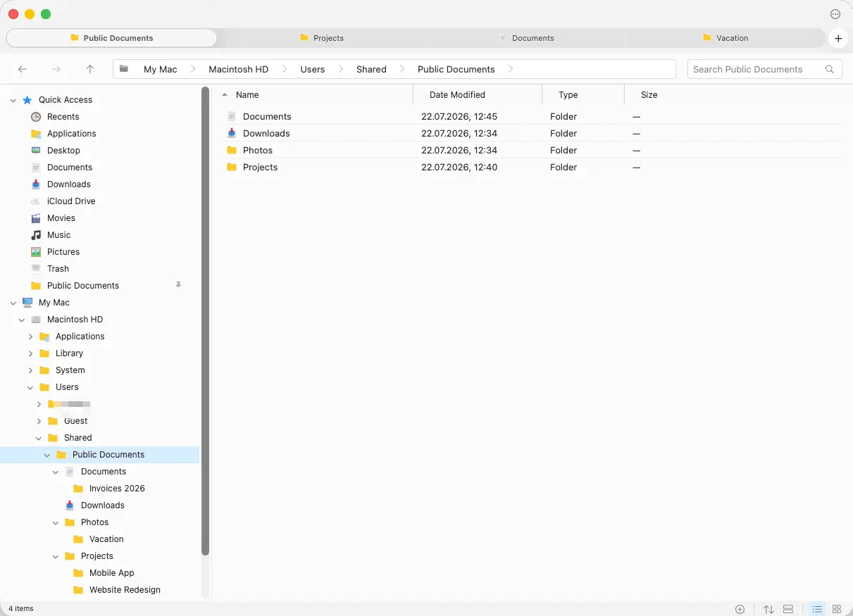Expand the System tree folder
This screenshot has height=616, width=853.
point(30,370)
